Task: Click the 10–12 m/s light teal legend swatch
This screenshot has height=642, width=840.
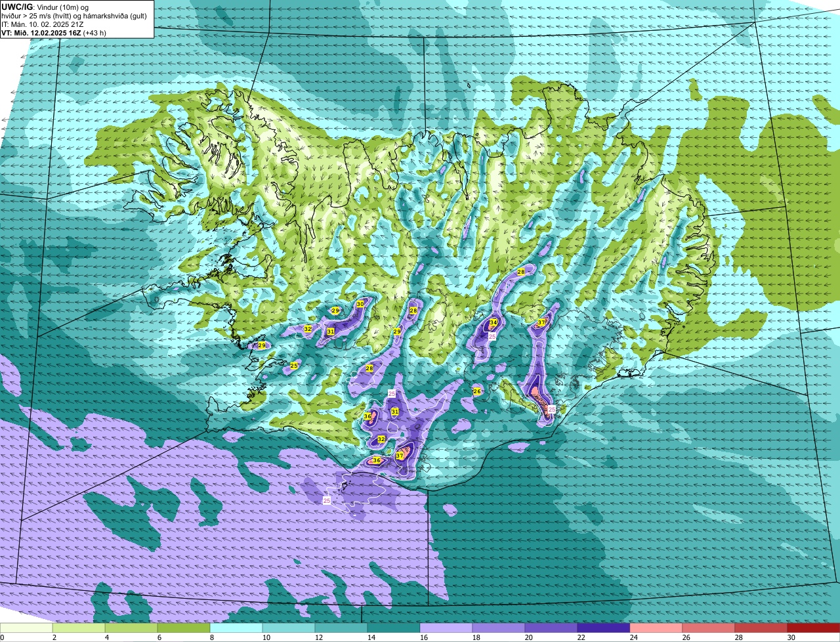Action: (x=289, y=628)
